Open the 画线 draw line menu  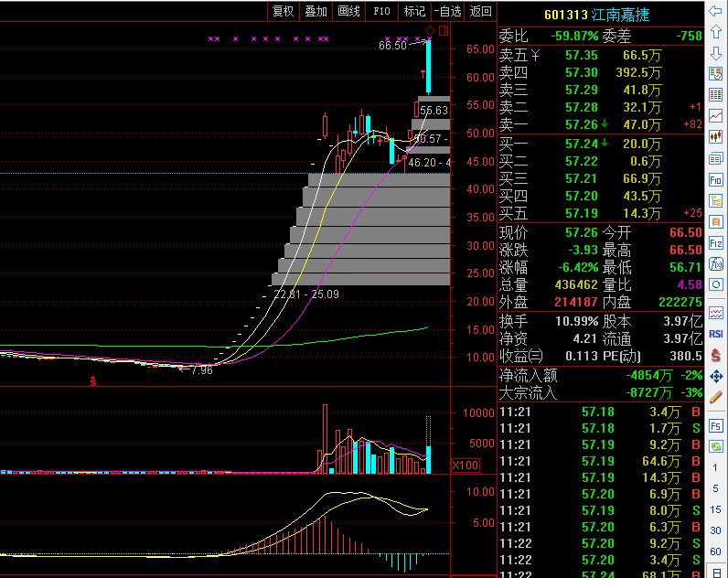[349, 11]
